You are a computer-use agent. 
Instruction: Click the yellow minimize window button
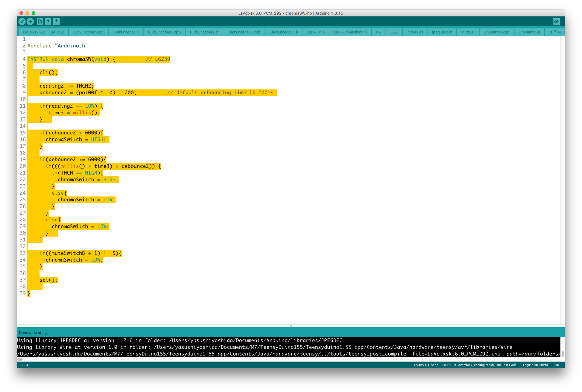(x=27, y=13)
